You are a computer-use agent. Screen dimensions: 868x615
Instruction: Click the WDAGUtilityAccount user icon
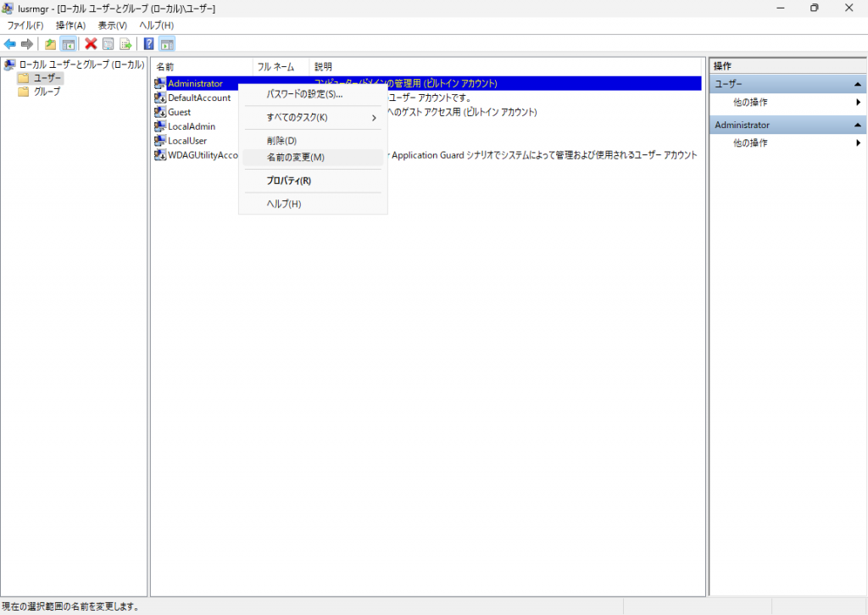(x=160, y=155)
